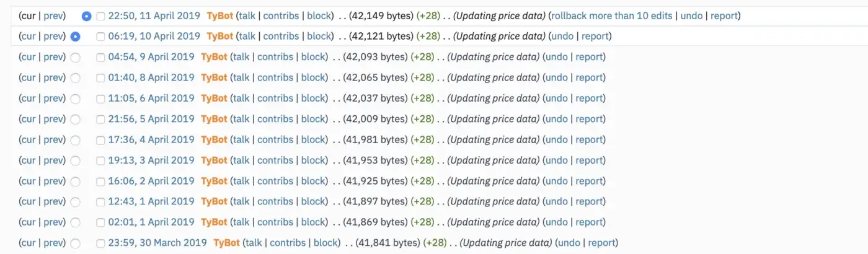Undo the 06:19, 10 April 2019 edit
The width and height of the screenshot is (868, 254).
(x=562, y=36)
